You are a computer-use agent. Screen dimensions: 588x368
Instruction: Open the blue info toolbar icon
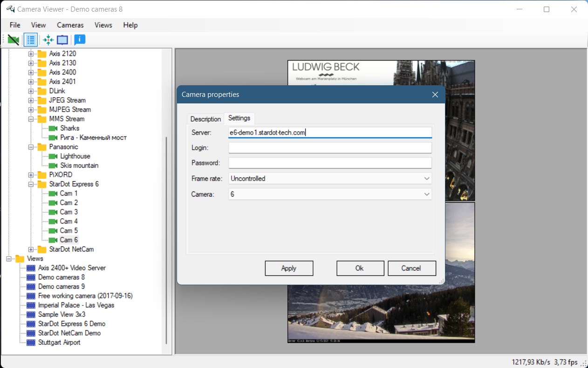pos(80,40)
